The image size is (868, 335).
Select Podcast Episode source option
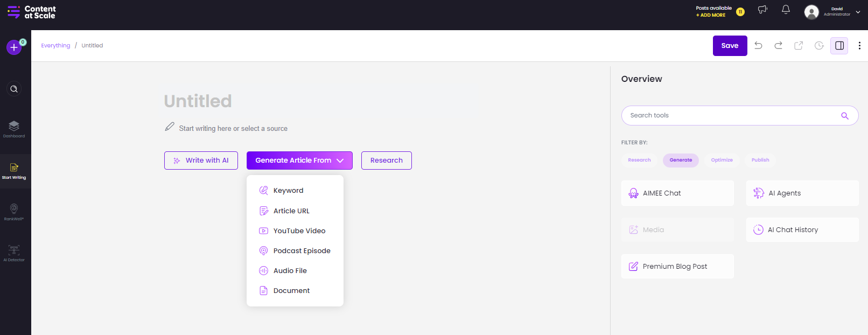point(295,251)
